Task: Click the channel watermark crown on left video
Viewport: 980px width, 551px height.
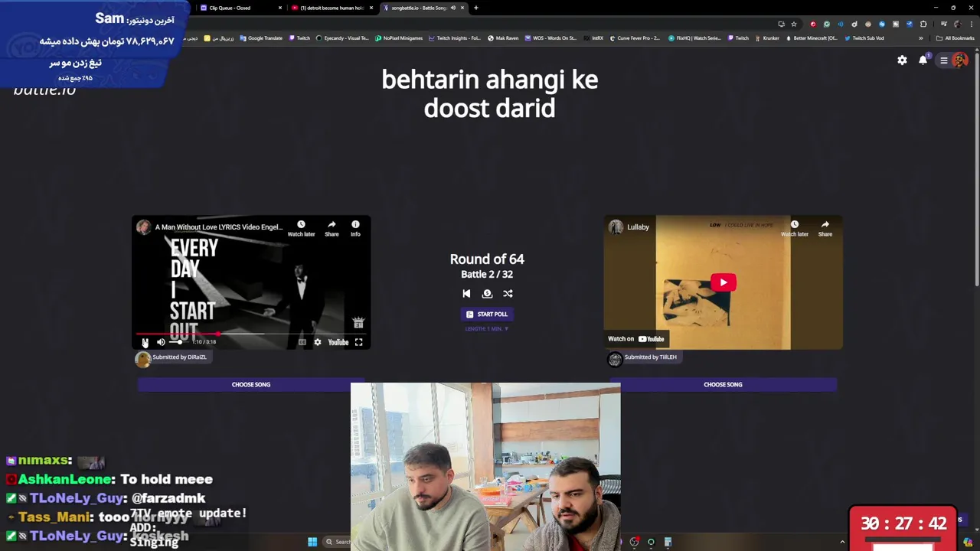Action: pos(358,323)
